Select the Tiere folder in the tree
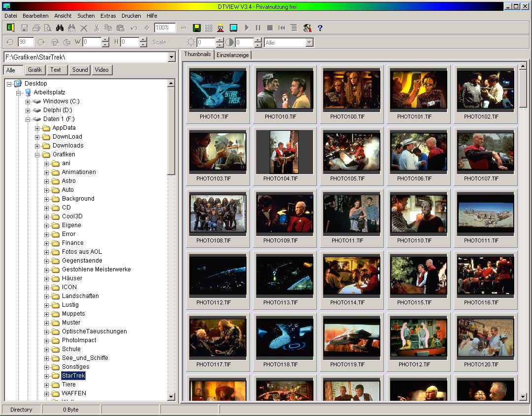The image size is (532, 416). coord(68,385)
